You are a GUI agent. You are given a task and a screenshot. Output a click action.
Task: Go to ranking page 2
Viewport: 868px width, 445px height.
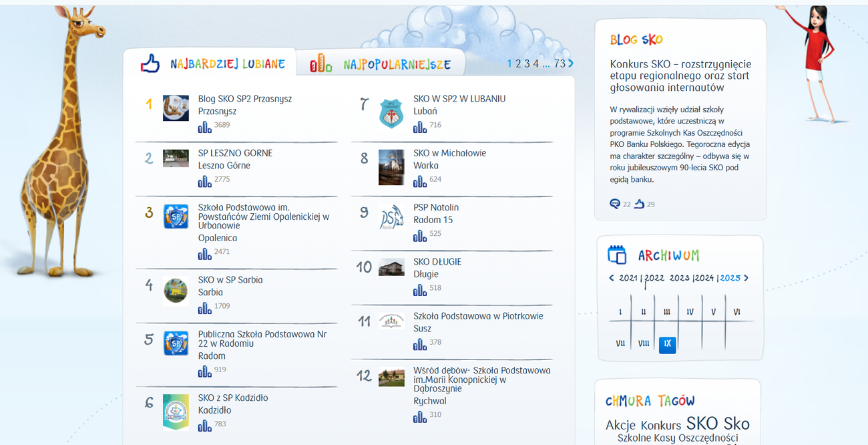point(518,63)
